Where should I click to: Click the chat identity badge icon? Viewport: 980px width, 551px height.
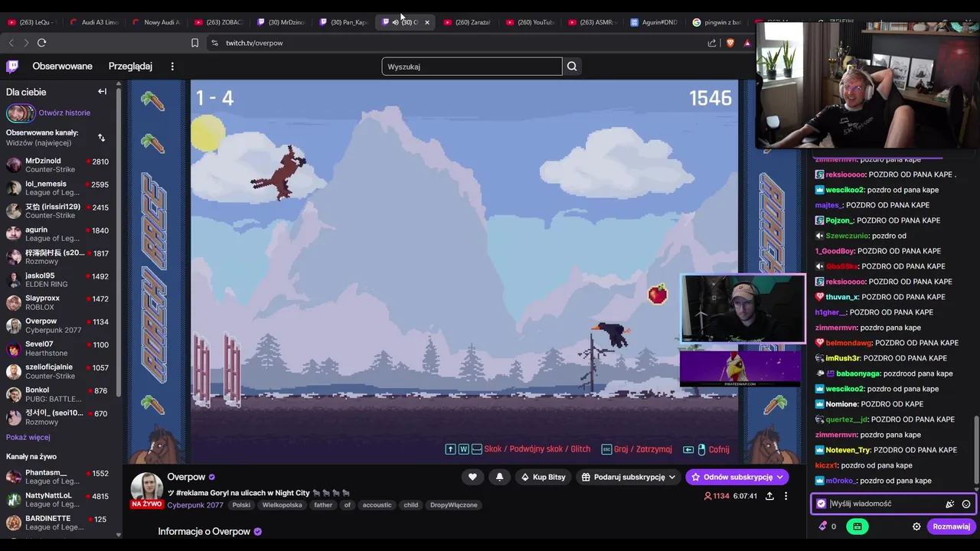822,504
